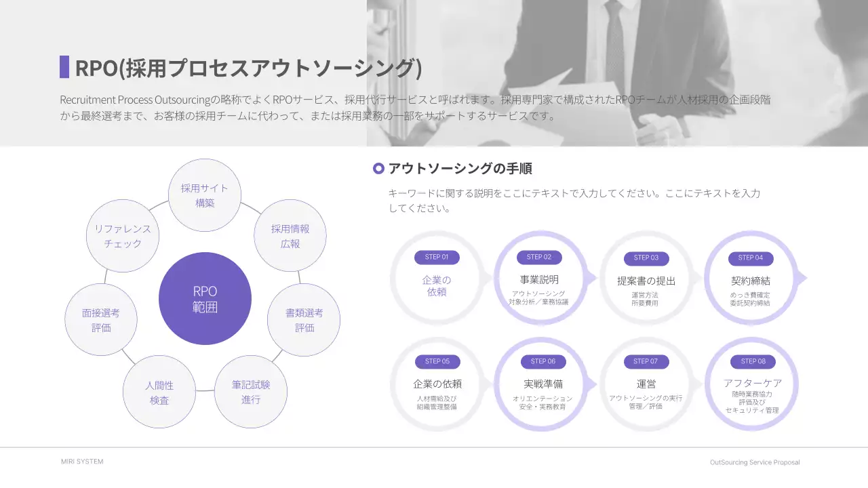Click the リファレンスチェック circle
Image resolution: width=868 pixels, height=488 pixels.
pyautogui.click(x=123, y=235)
